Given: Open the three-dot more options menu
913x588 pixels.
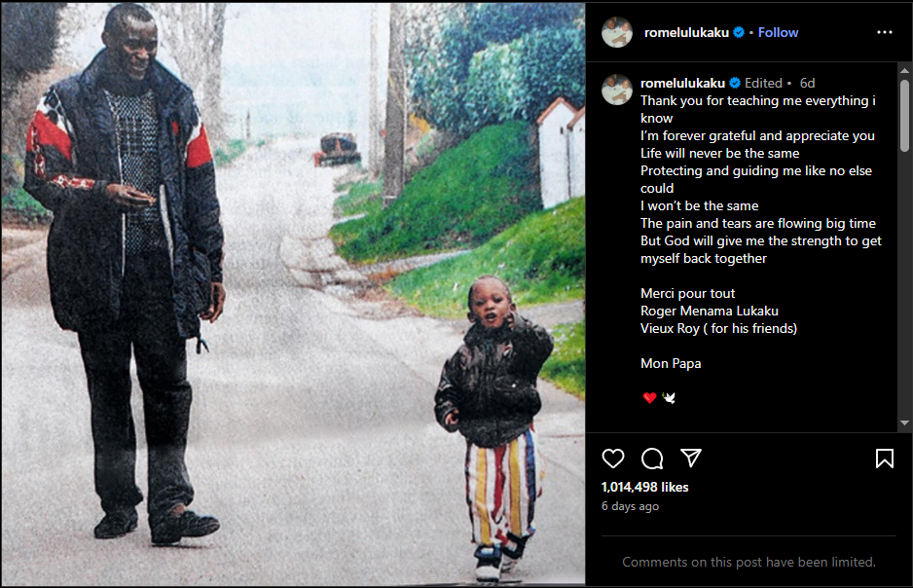Looking at the screenshot, I should 885,32.
